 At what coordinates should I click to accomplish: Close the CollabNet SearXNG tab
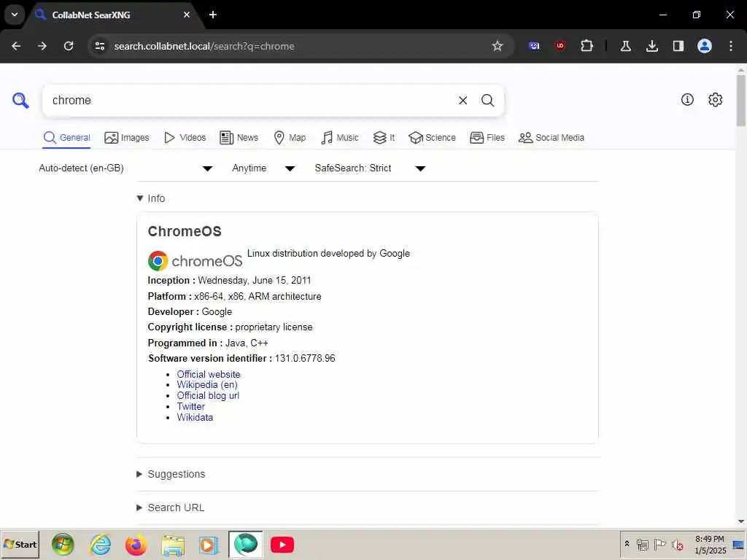coord(187,15)
